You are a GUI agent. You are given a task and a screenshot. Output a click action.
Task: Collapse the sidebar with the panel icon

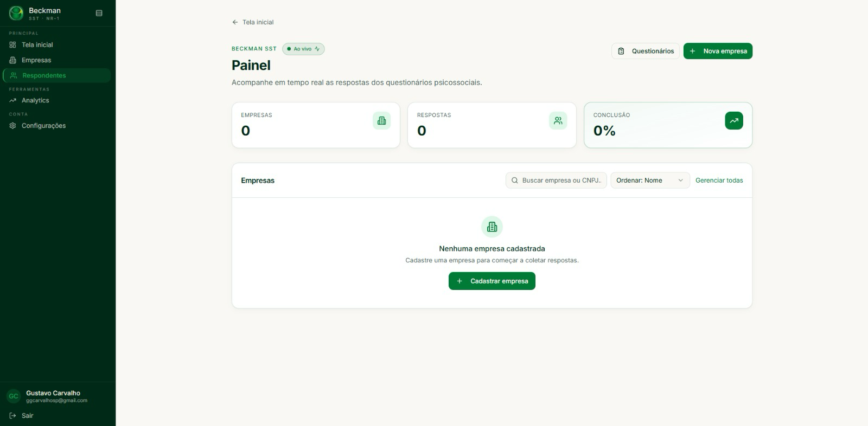(99, 13)
